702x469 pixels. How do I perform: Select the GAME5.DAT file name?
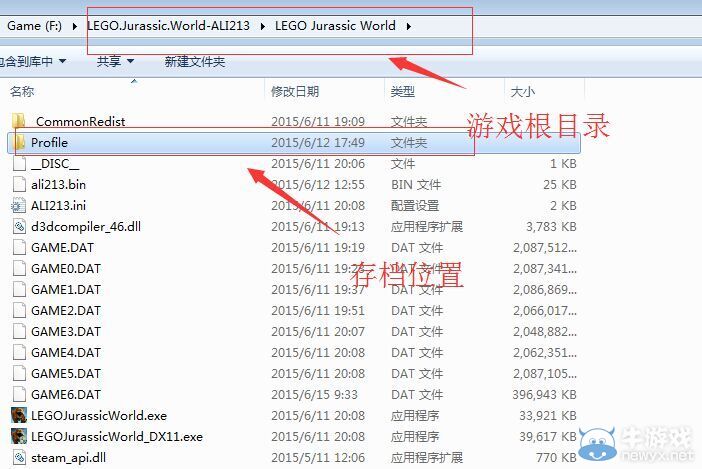pyautogui.click(x=66, y=374)
